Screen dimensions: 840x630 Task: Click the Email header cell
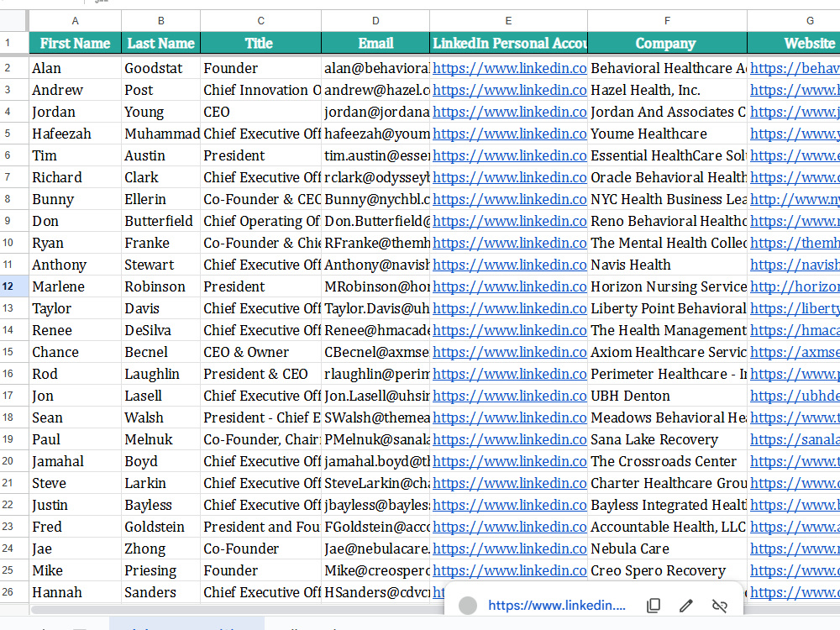click(x=375, y=43)
